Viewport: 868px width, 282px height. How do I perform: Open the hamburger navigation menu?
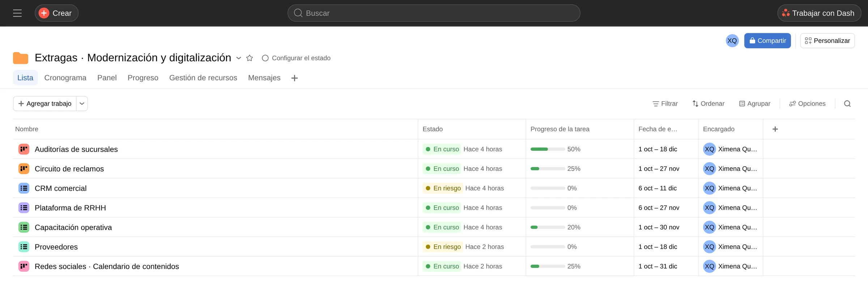(17, 13)
